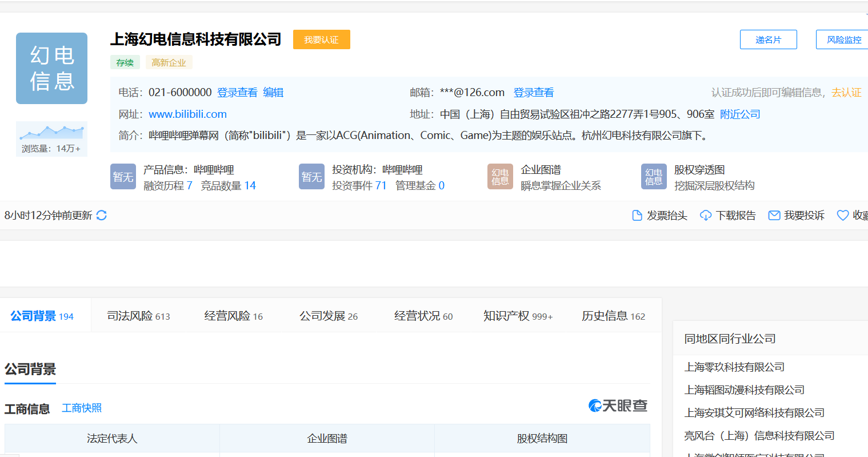Open 亮风台（上海）信息科技有限公司 in the sidebar

click(759, 436)
